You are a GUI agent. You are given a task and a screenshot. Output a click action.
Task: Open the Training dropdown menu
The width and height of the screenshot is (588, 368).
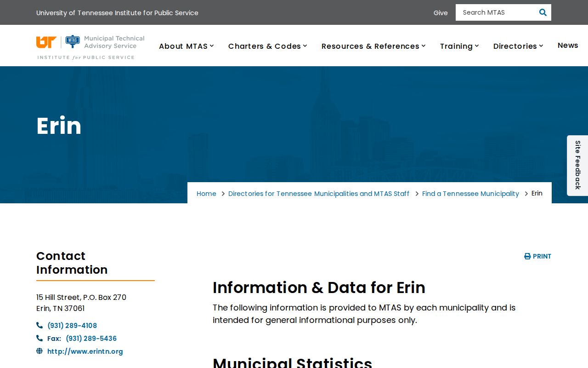coord(459,46)
